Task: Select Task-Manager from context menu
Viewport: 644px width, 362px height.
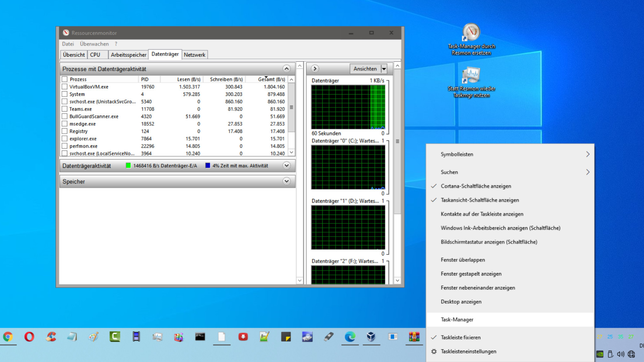Action: (510, 320)
